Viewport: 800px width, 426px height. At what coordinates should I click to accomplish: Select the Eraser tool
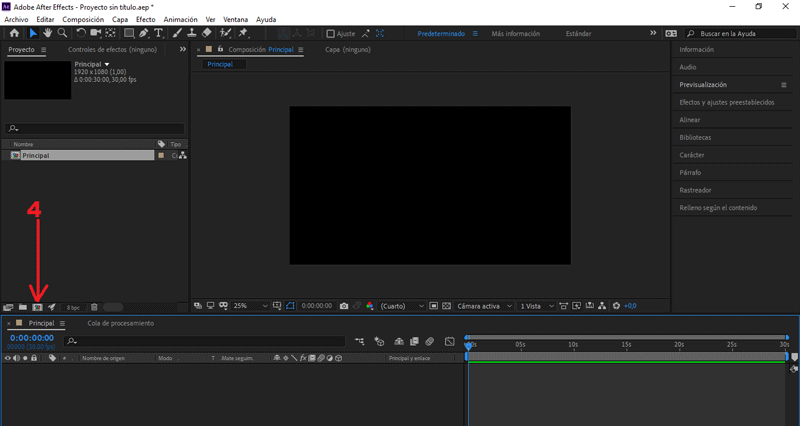pos(206,33)
